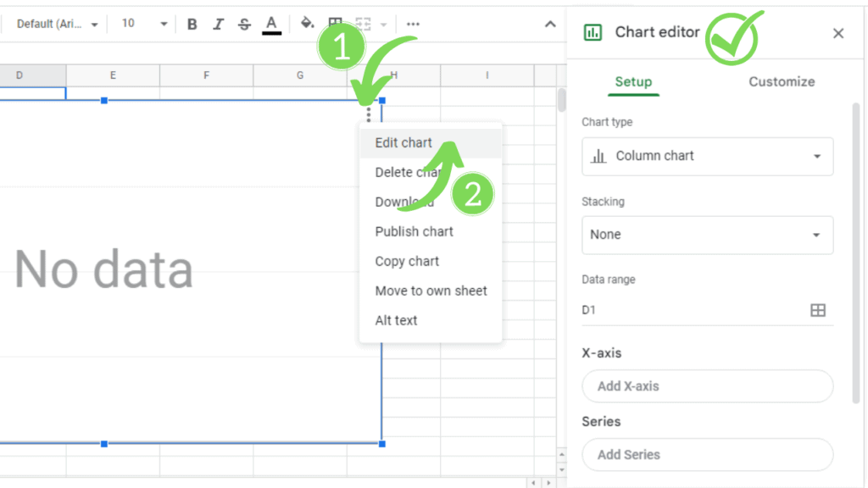Close the Chart editor panel
This screenshot has width=868, height=488.
coord(838,33)
